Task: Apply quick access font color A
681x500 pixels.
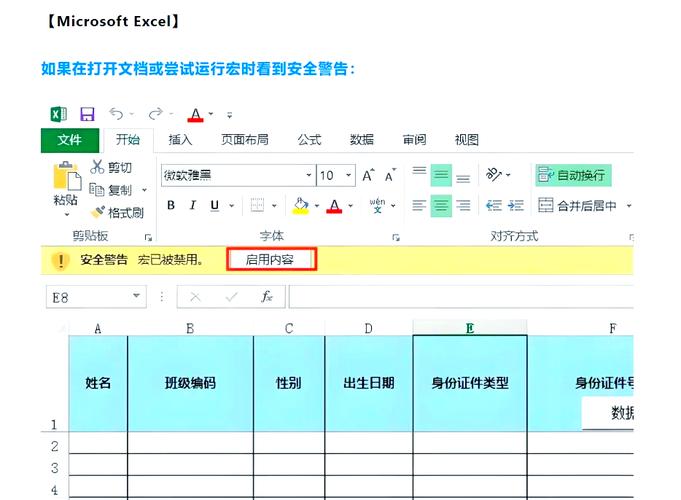Action: [195, 115]
